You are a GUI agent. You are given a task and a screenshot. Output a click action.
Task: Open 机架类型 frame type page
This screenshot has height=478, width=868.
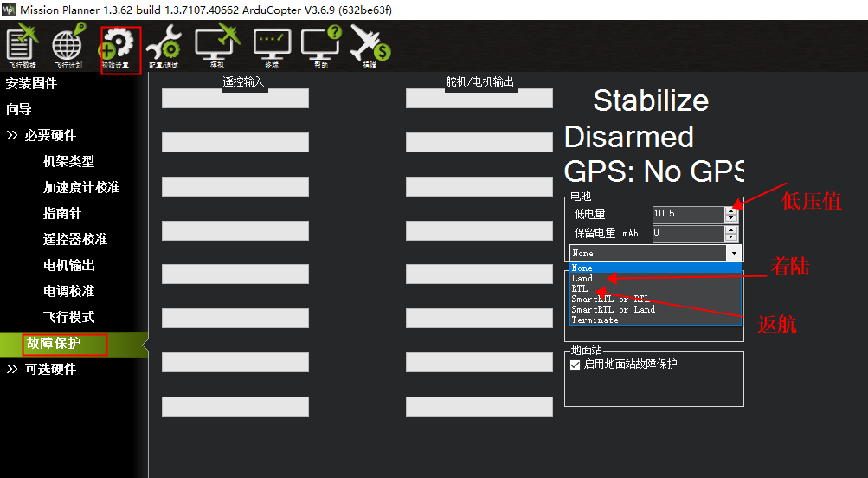pos(68,161)
